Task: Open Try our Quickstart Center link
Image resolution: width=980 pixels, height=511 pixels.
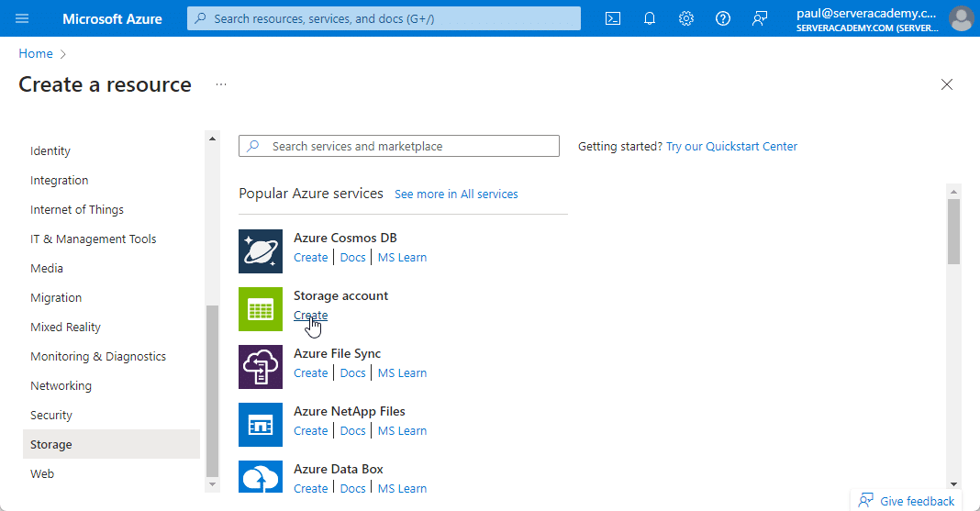Action: coord(731,147)
